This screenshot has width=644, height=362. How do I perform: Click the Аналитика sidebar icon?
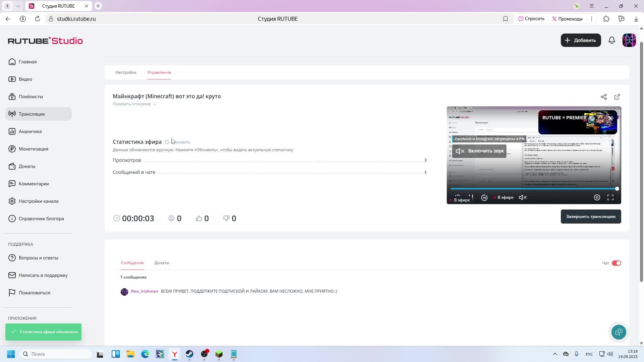(x=12, y=131)
